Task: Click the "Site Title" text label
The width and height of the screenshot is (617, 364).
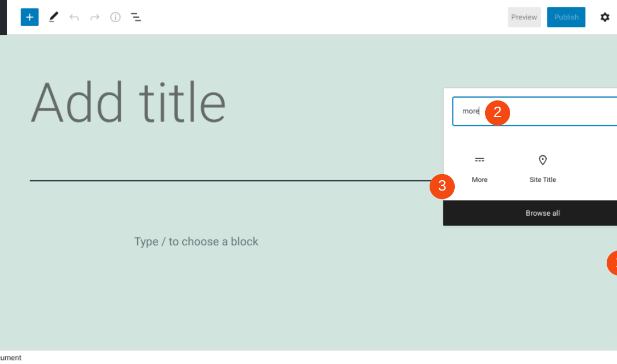Action: tap(543, 180)
